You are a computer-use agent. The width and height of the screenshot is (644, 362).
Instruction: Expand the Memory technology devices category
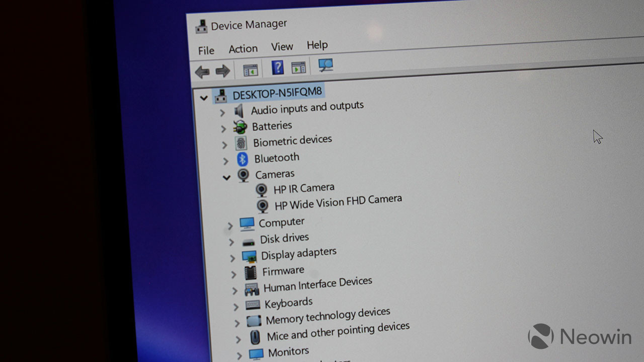pyautogui.click(x=237, y=323)
